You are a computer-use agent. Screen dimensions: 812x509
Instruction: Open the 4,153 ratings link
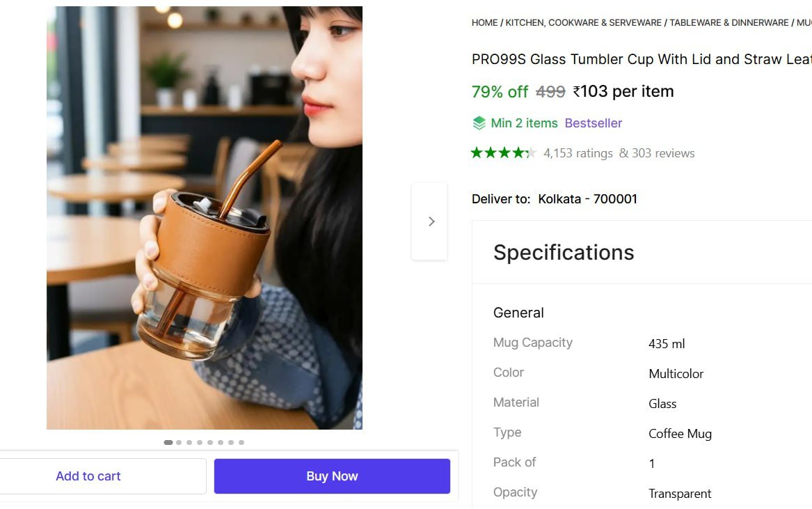(578, 153)
